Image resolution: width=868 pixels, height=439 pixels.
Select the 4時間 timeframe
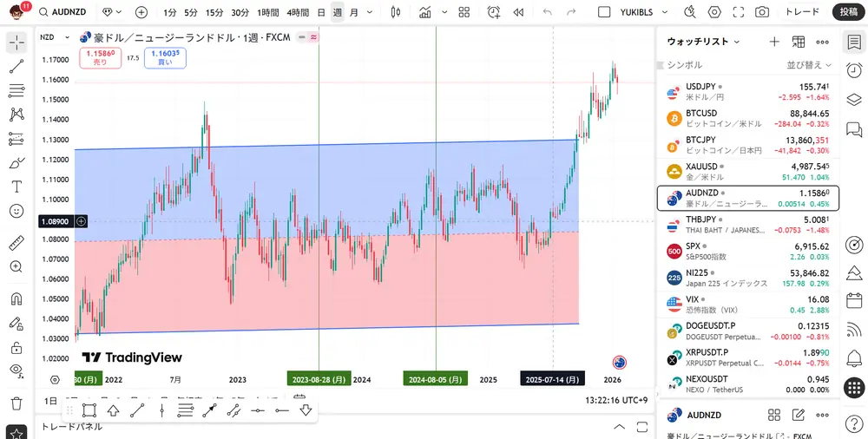tap(298, 12)
